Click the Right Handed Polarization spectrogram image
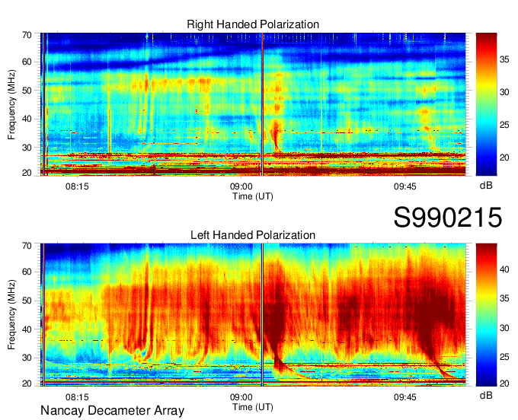The width and height of the screenshot is (518, 420). (253, 104)
